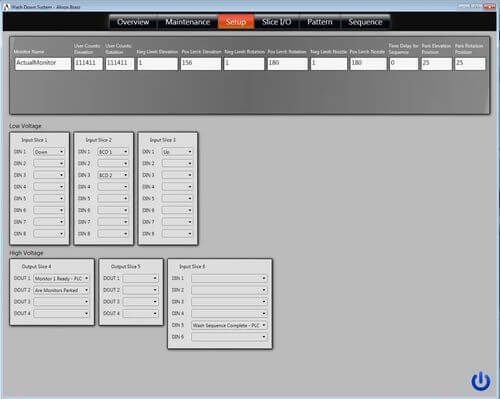500x399 pixels.
Task: Open Input Slice 6 DIN 3 dropdown
Action: tap(229, 302)
